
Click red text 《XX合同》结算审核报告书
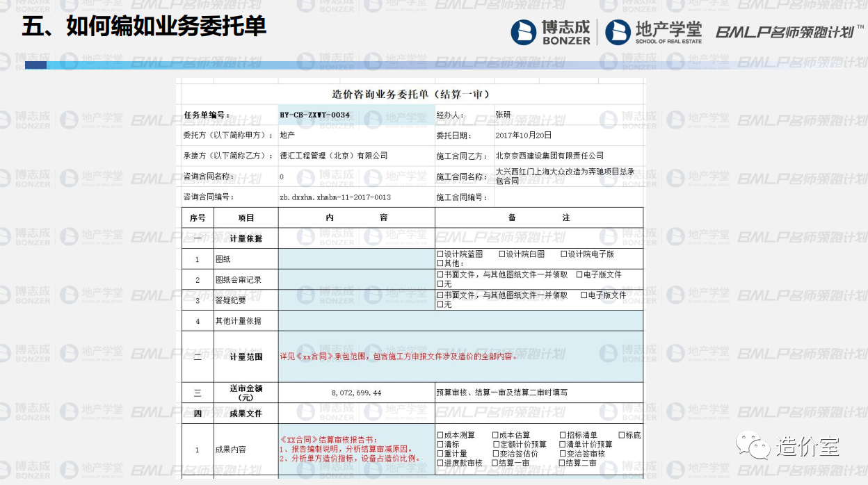329,441
